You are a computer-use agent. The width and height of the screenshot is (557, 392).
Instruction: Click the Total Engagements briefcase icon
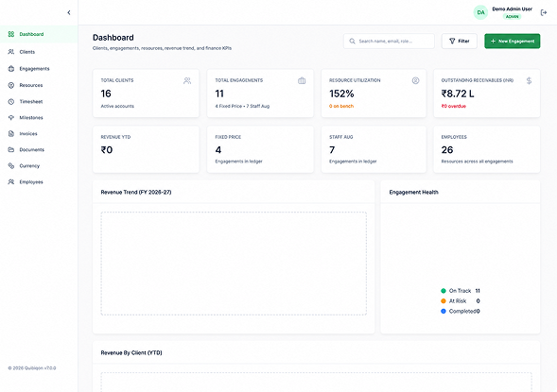[x=302, y=81]
